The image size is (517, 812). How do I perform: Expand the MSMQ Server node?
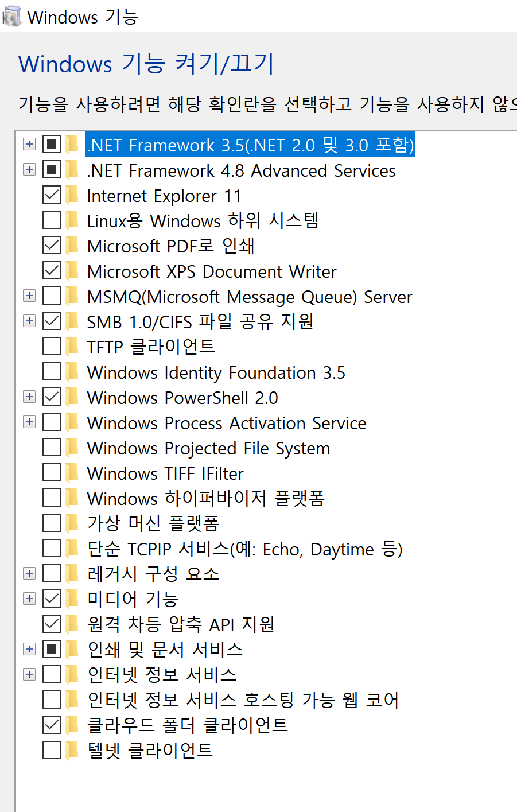pos(29,296)
